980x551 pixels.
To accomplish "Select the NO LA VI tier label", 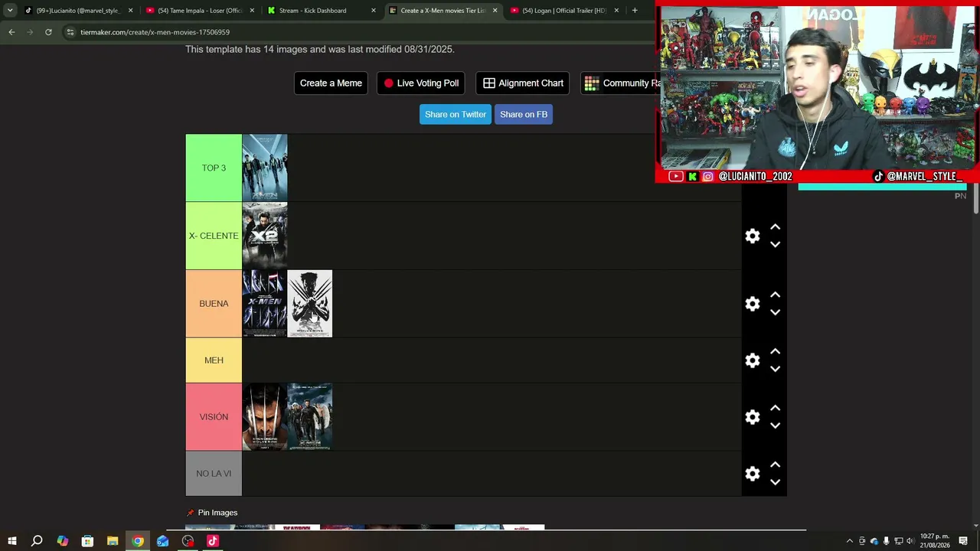I will point(214,474).
